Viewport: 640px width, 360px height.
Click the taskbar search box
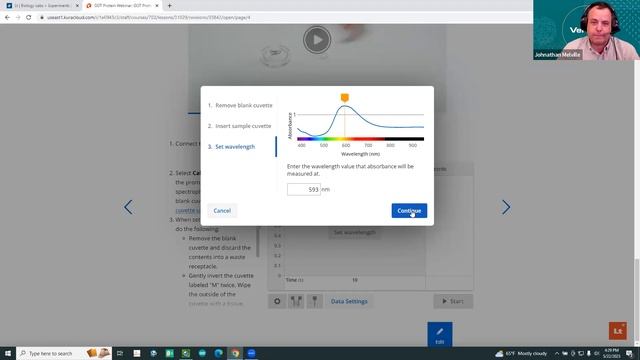coord(64,353)
